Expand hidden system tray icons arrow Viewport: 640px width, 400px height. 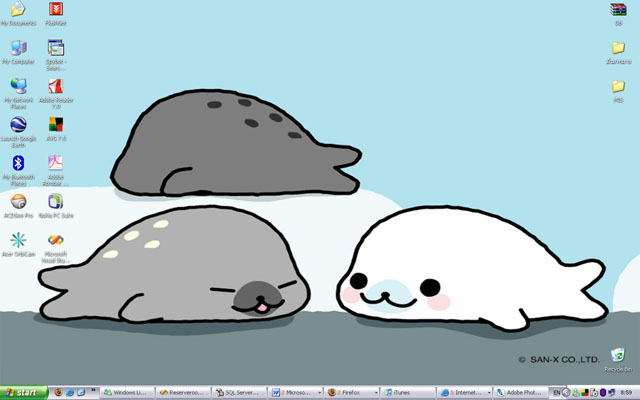click(x=566, y=393)
